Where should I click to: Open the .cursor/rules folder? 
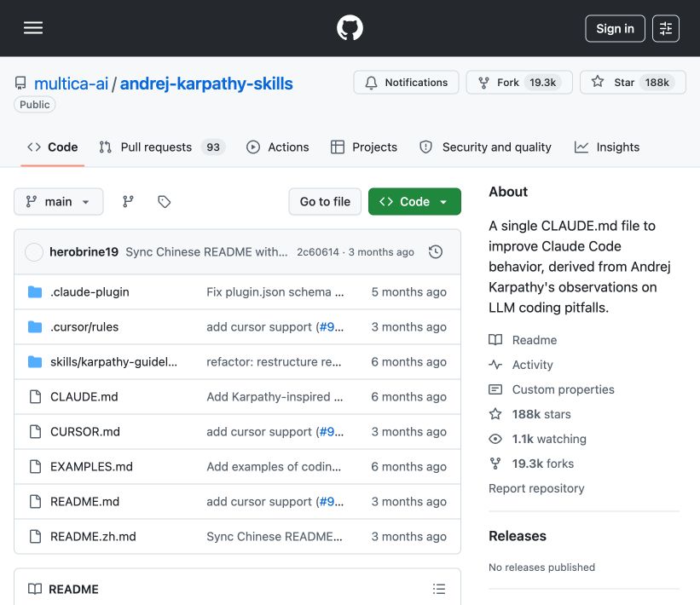(84, 327)
